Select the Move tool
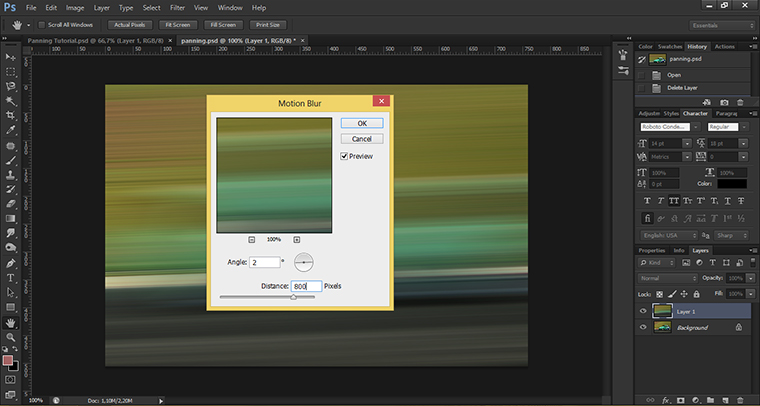Screen dimensions: 760x406 pos(10,56)
